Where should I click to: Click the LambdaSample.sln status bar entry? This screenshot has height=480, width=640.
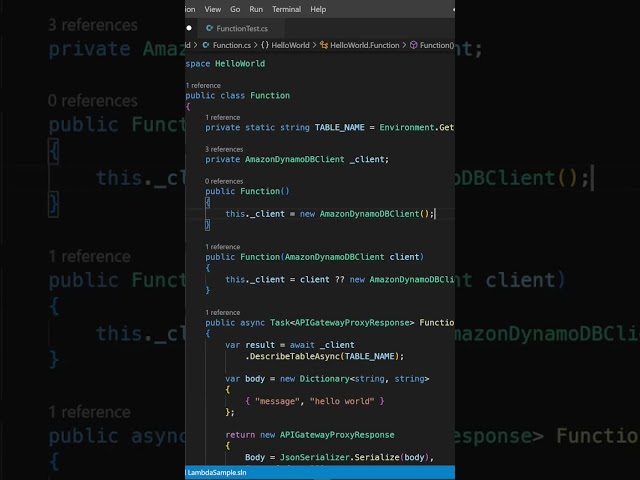(217, 473)
